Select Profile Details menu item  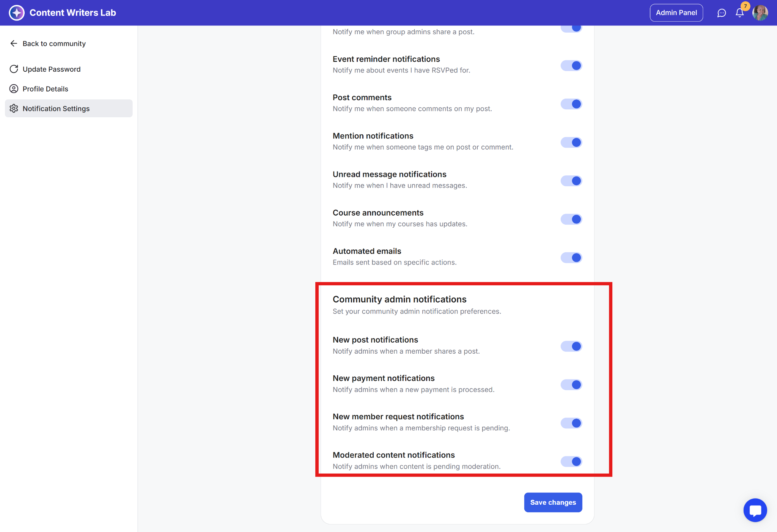(x=46, y=89)
